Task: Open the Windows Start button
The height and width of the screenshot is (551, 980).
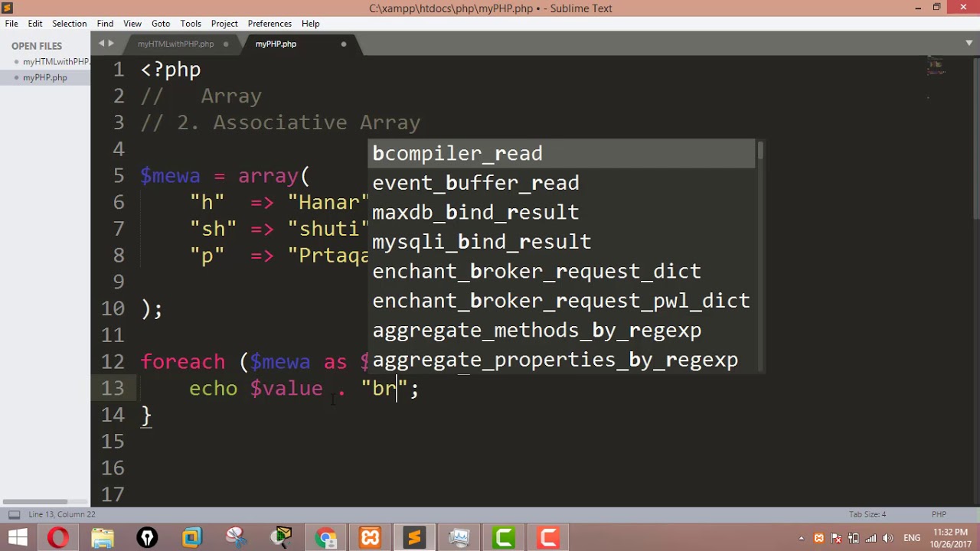Action: coord(17,538)
